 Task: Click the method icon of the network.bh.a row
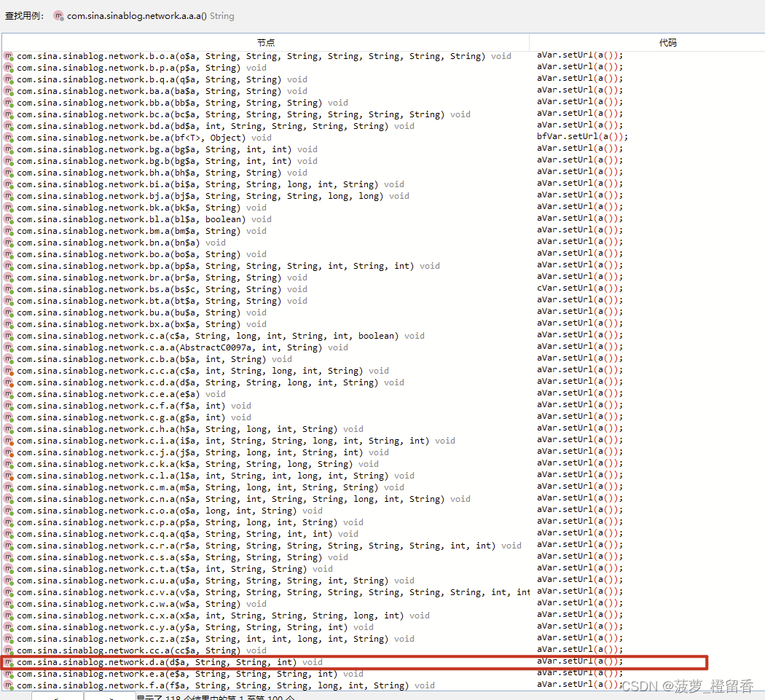click(x=9, y=173)
